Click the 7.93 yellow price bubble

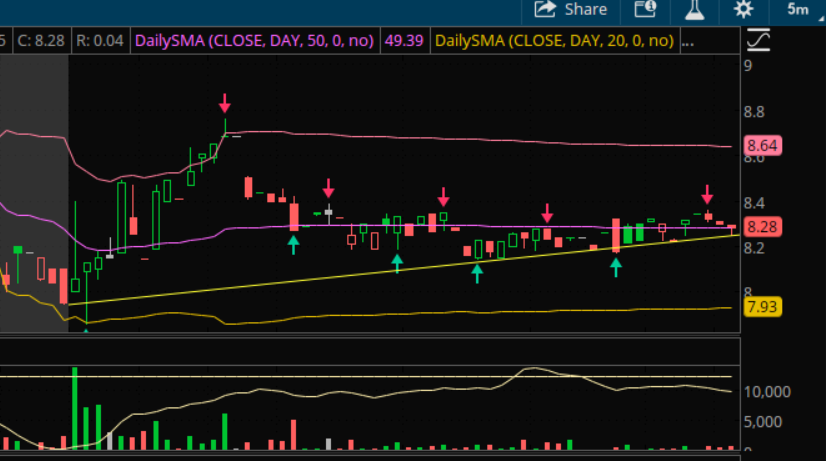pos(762,307)
